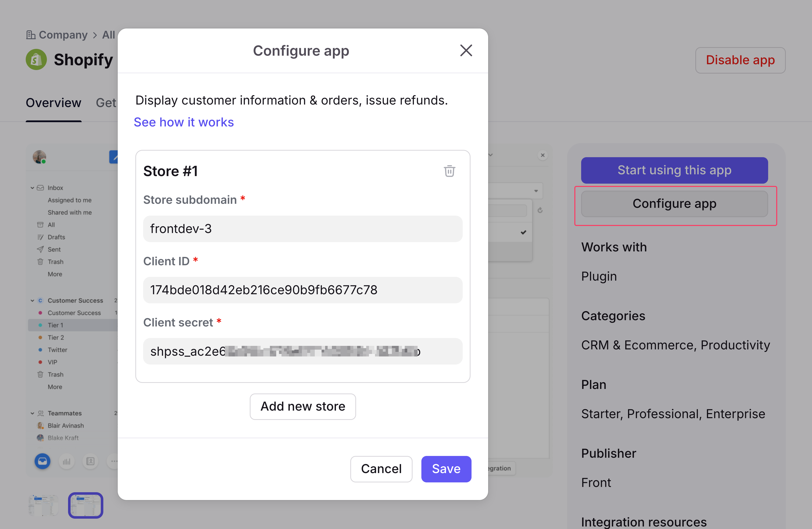The image size is (812, 529).
Task: Collapse the Customer Success section
Action: [33, 301]
